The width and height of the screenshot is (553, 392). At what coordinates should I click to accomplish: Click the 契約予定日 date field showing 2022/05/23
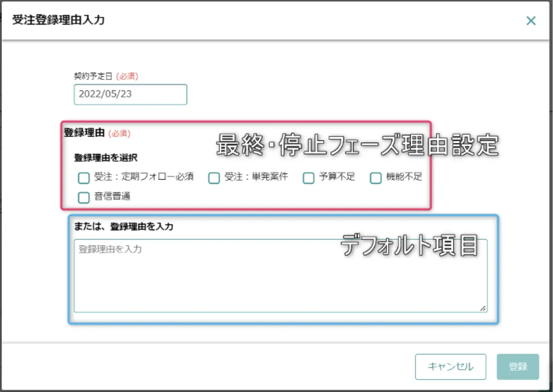pos(130,94)
